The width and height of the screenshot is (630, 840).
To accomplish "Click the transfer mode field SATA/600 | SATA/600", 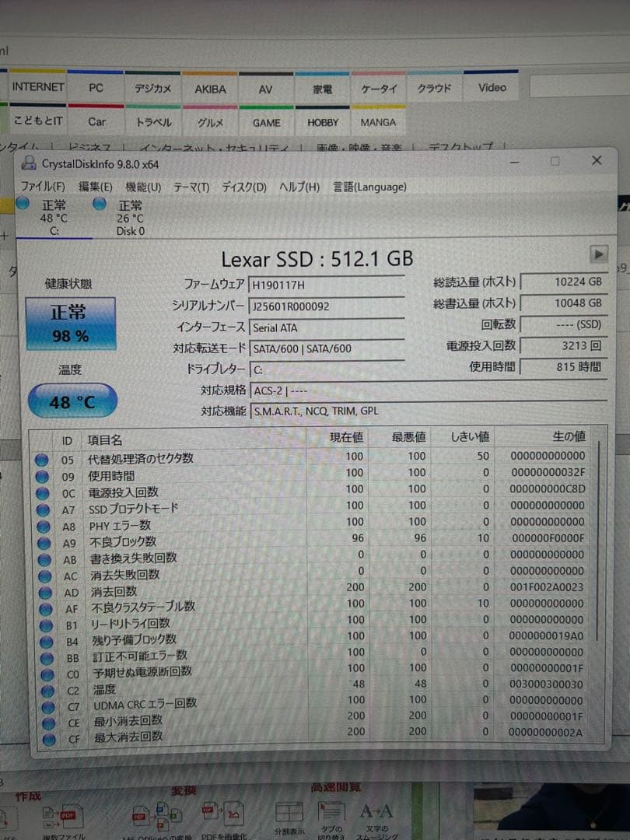I will [x=326, y=348].
